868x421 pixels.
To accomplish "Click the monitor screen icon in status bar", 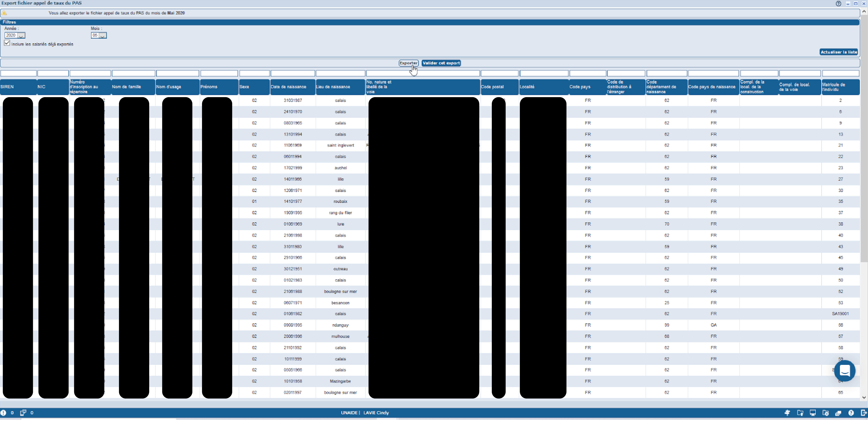I will pos(813,413).
